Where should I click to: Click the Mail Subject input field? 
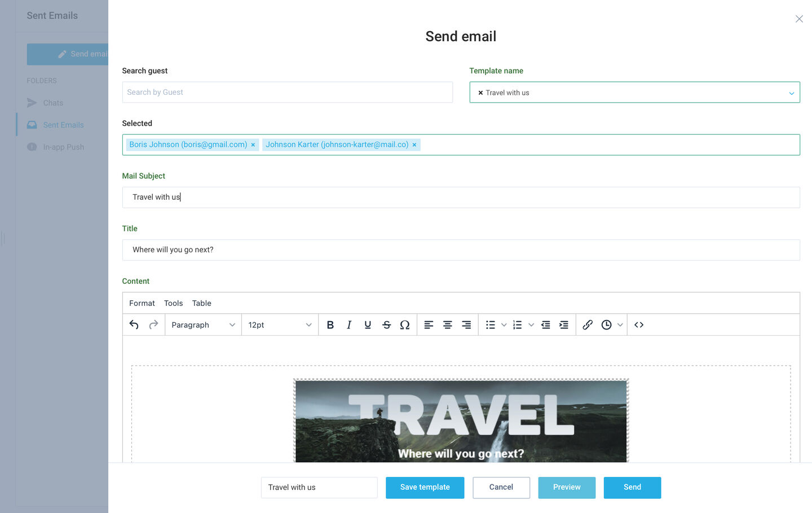[461, 197]
